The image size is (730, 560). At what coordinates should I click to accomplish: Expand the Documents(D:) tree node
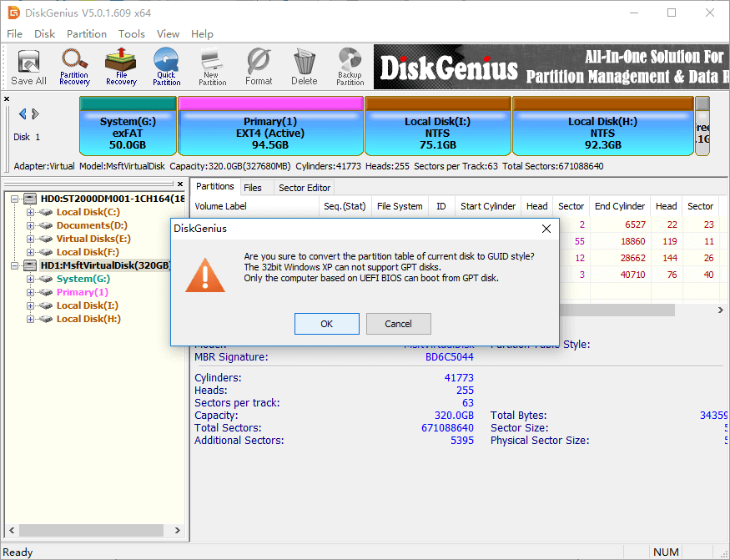(x=31, y=225)
